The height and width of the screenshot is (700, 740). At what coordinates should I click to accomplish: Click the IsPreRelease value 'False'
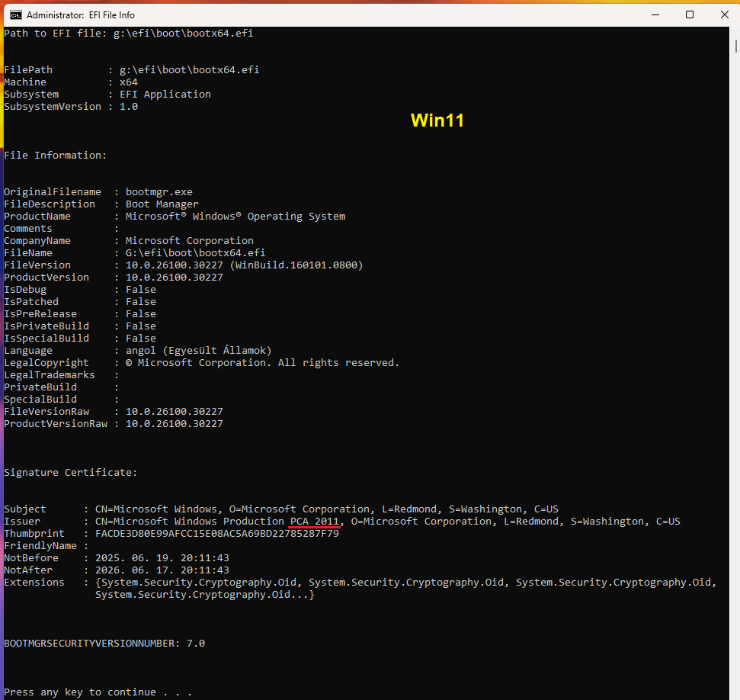[141, 314]
